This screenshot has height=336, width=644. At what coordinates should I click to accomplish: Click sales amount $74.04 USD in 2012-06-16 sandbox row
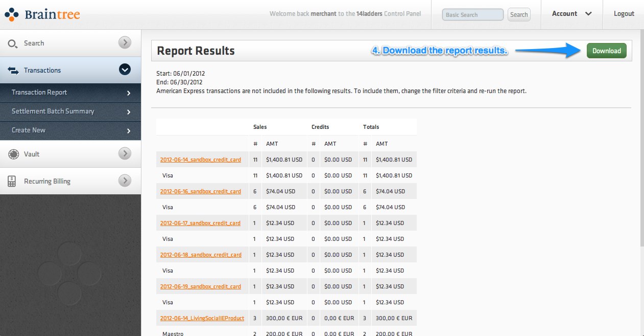click(281, 191)
